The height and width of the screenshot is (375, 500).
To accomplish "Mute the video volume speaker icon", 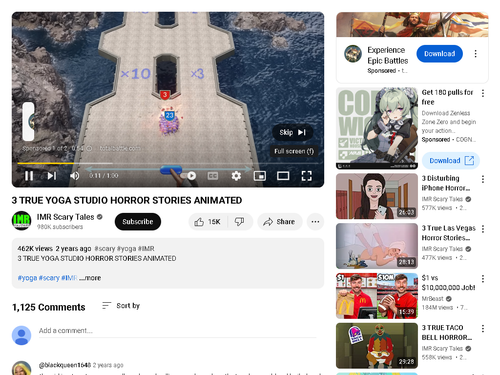I will click(x=74, y=176).
